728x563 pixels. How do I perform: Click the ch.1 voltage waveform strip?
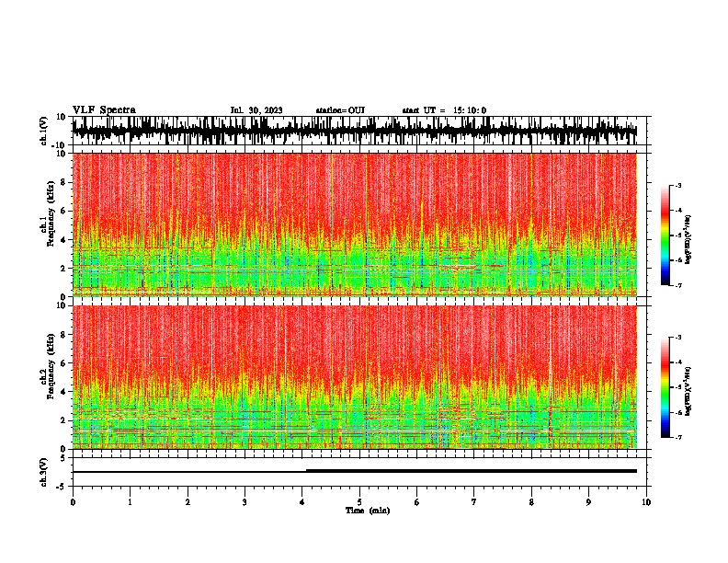pos(355,131)
